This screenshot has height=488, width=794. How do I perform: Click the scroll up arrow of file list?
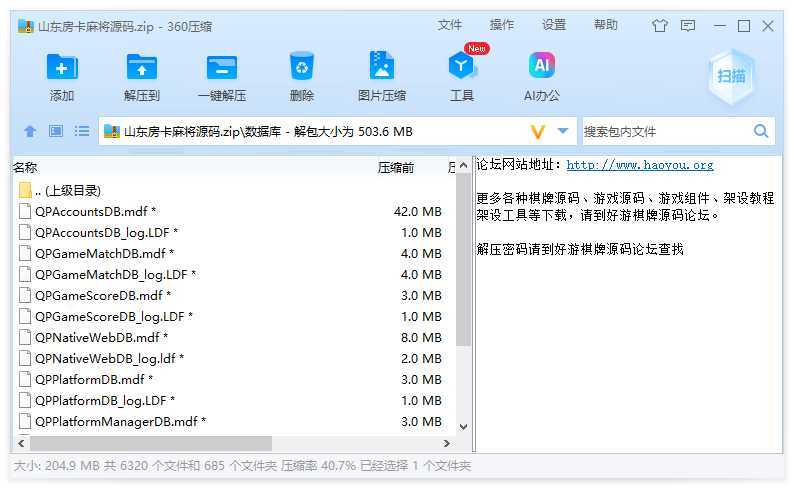tap(463, 166)
